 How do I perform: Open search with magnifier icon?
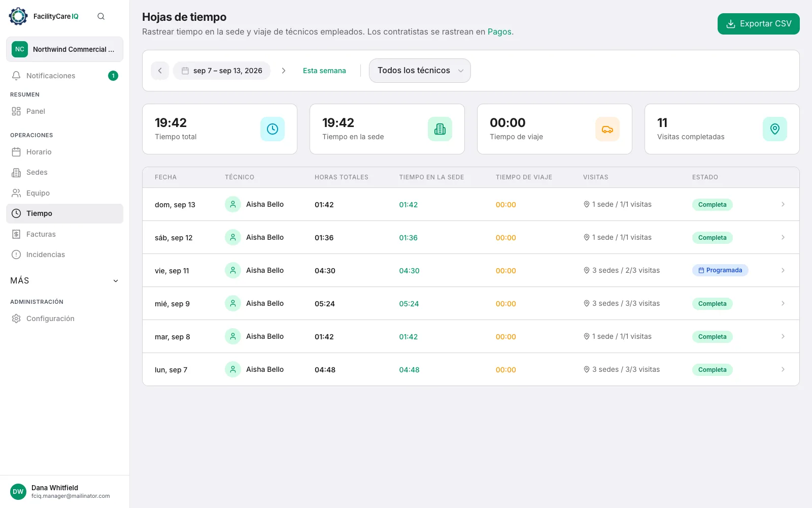tap(101, 16)
